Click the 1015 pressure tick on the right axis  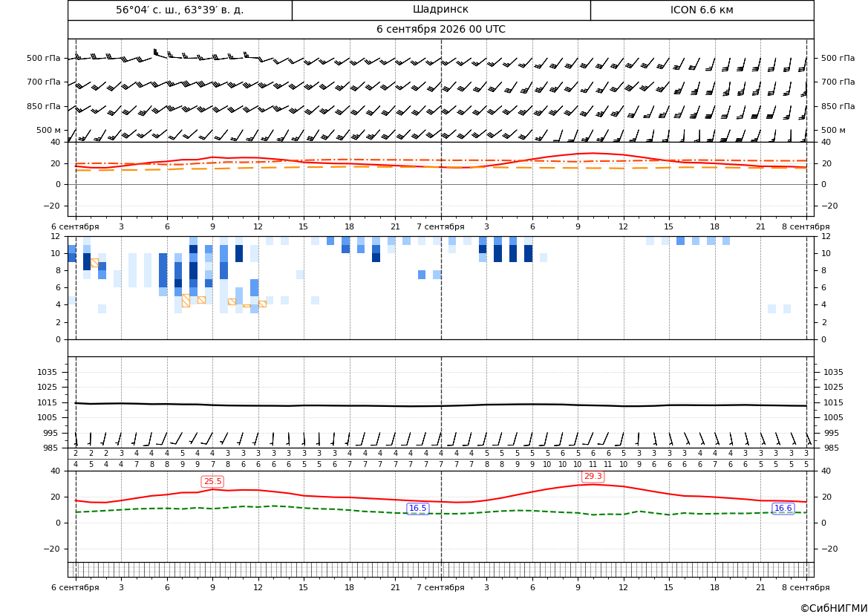coord(833,402)
